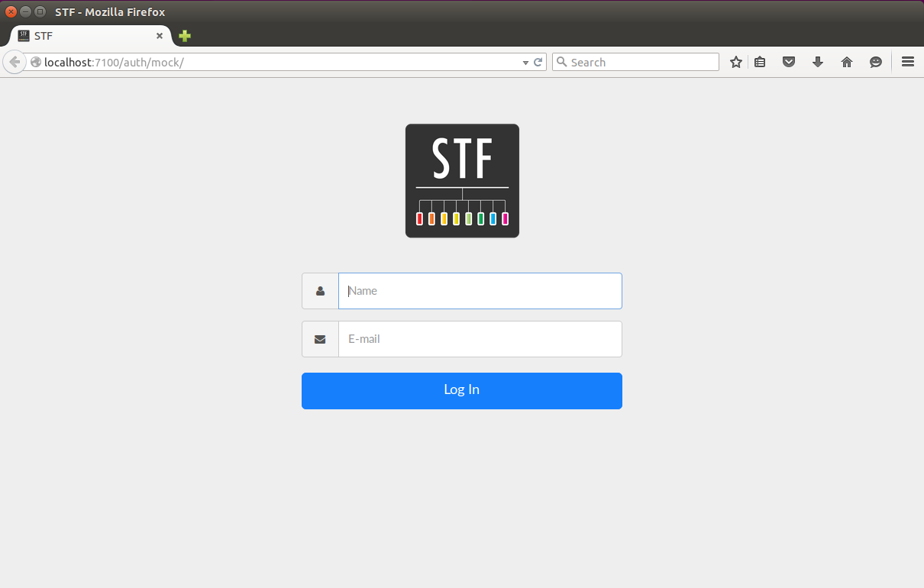Show bookmarks list icon
Viewport: 924px width, 588px height.
pyautogui.click(x=760, y=63)
